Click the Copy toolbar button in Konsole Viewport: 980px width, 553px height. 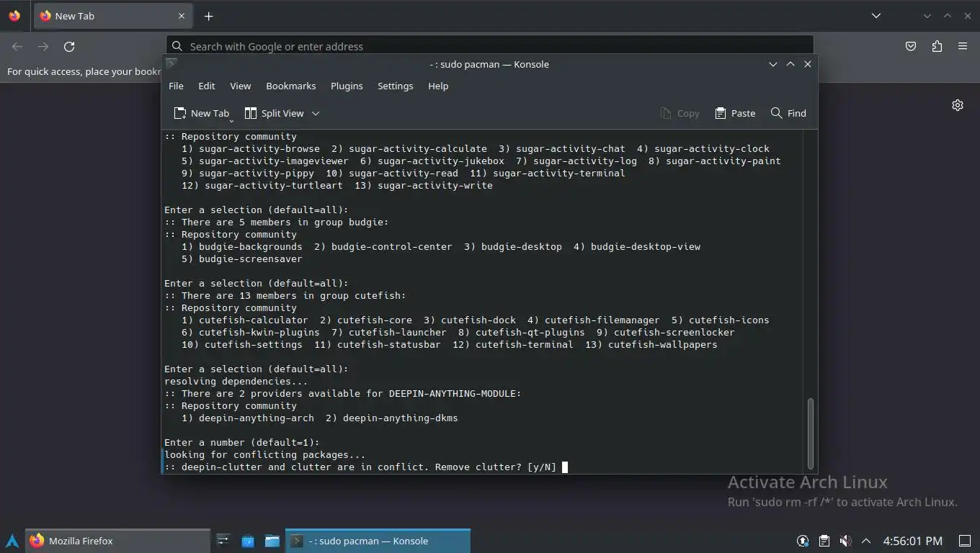680,113
